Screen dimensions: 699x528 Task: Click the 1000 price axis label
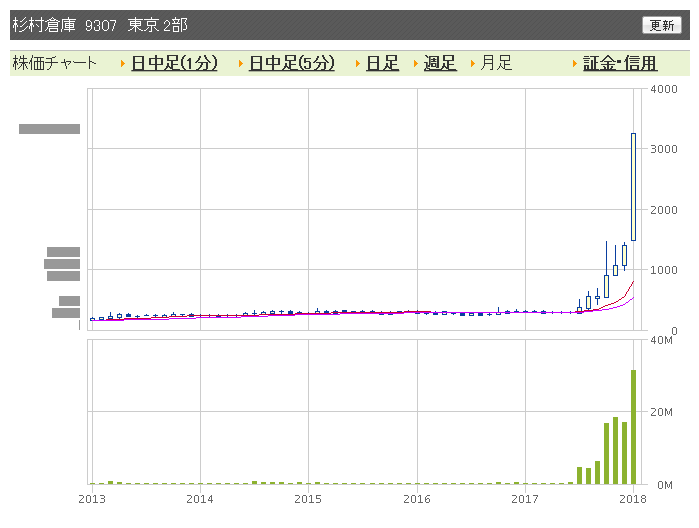[664, 270]
